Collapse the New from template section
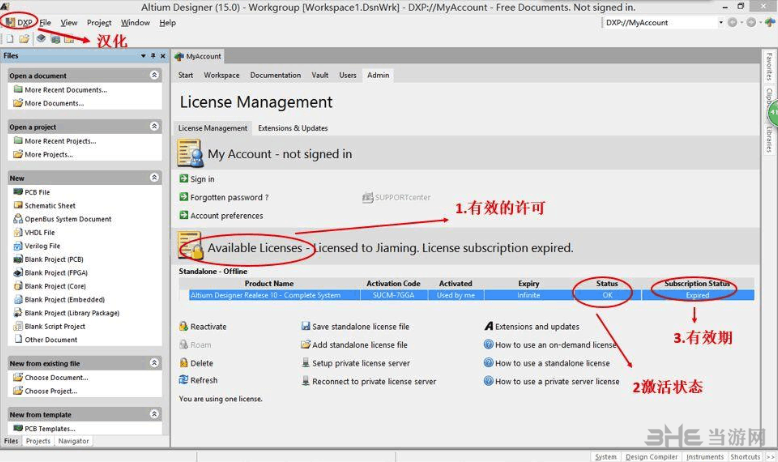 pos(154,414)
